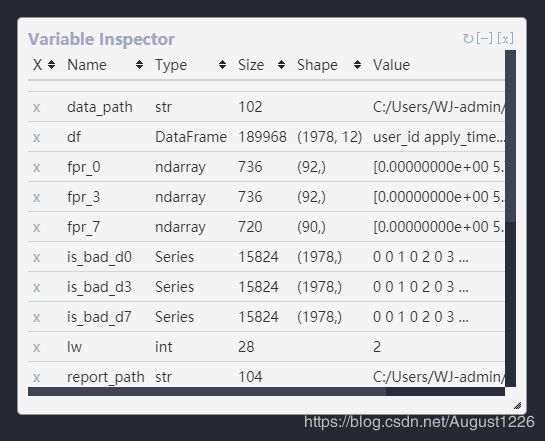Image resolution: width=545 pixels, height=441 pixels.
Task: Click the vertical scrollbar thumb
Action: point(510,136)
